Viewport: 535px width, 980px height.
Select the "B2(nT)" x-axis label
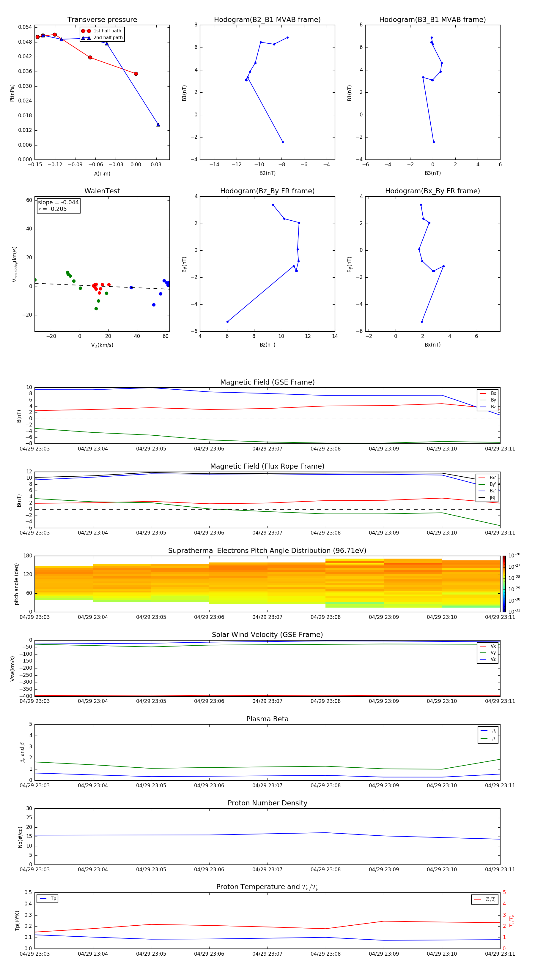click(267, 173)
